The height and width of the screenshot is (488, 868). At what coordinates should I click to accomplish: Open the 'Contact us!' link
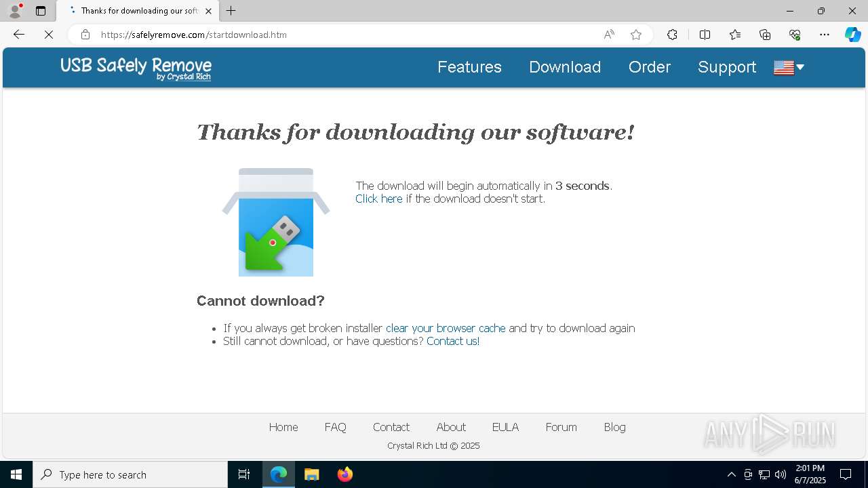[453, 341]
